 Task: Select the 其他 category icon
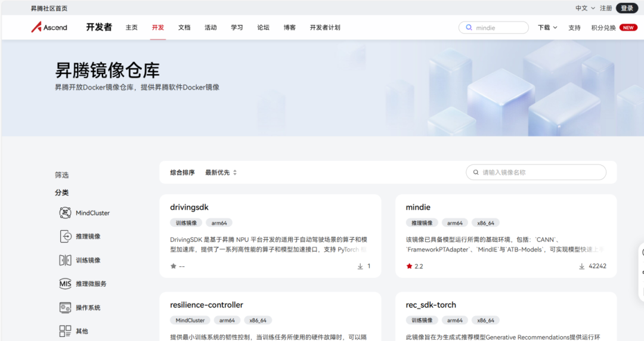tap(65, 331)
